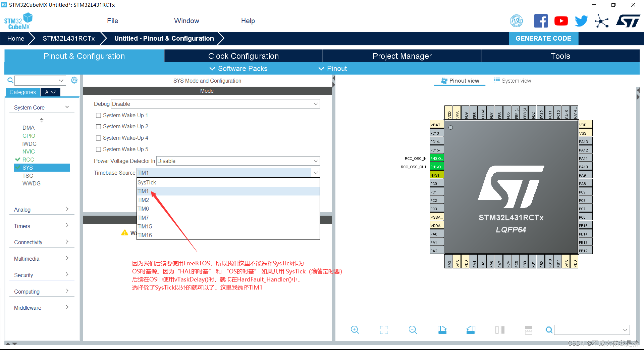Open the Window menu

(x=186, y=21)
